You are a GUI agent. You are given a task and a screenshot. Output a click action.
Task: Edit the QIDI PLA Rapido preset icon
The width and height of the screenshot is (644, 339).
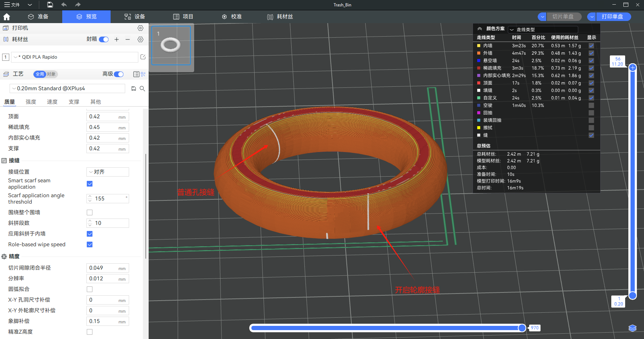click(x=143, y=57)
